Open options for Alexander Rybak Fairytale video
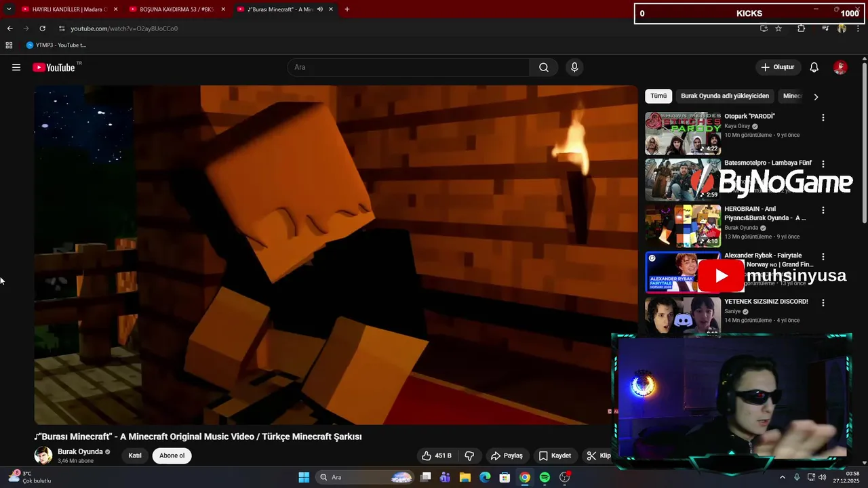 coord(823,257)
